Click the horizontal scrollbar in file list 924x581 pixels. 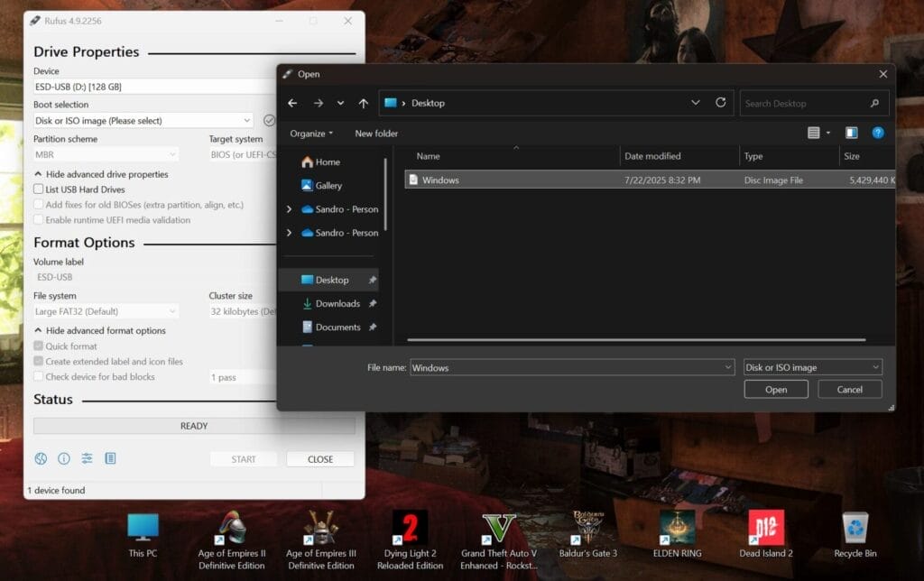tap(636, 340)
